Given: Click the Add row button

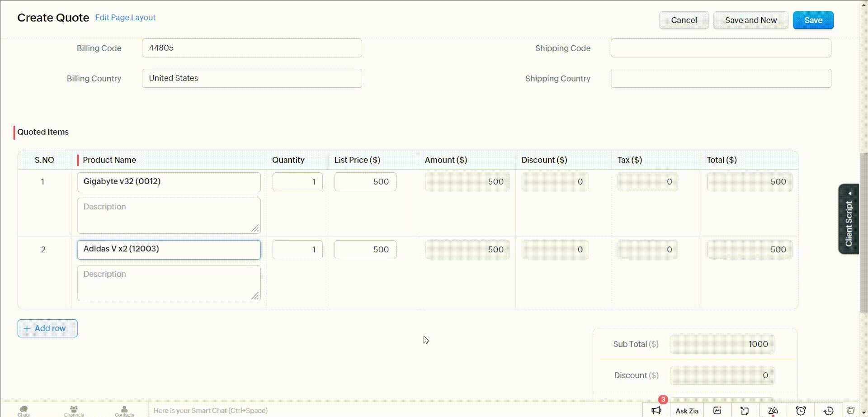Looking at the screenshot, I should click(x=47, y=328).
